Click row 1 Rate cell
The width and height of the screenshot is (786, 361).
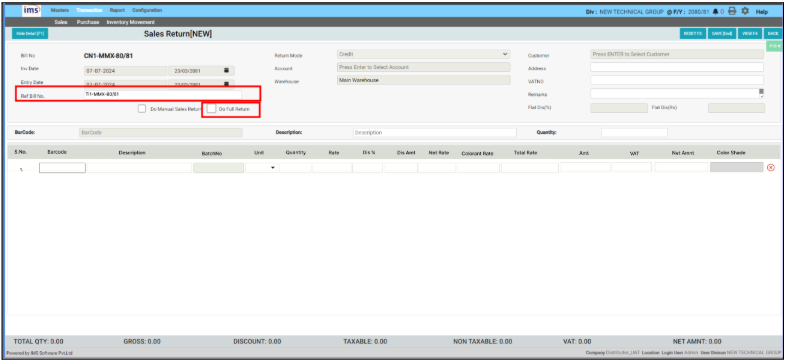332,168
